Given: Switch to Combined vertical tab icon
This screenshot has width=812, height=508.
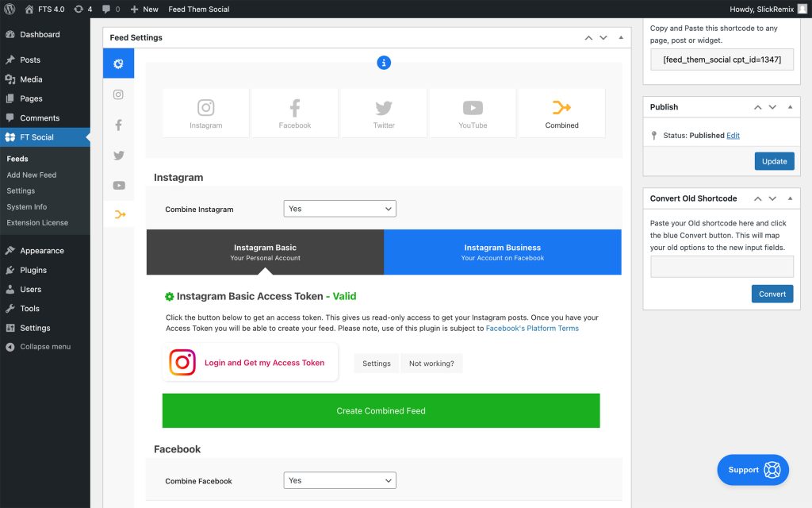Looking at the screenshot, I should click(x=119, y=214).
